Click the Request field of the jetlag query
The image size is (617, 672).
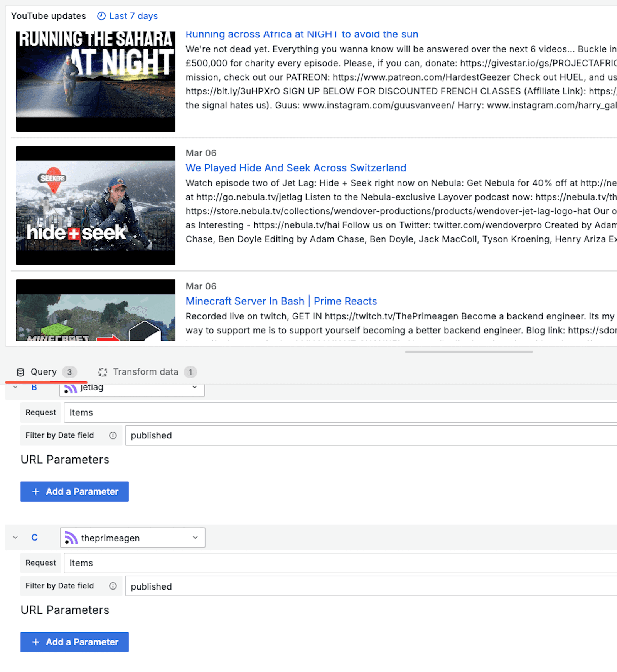340,413
